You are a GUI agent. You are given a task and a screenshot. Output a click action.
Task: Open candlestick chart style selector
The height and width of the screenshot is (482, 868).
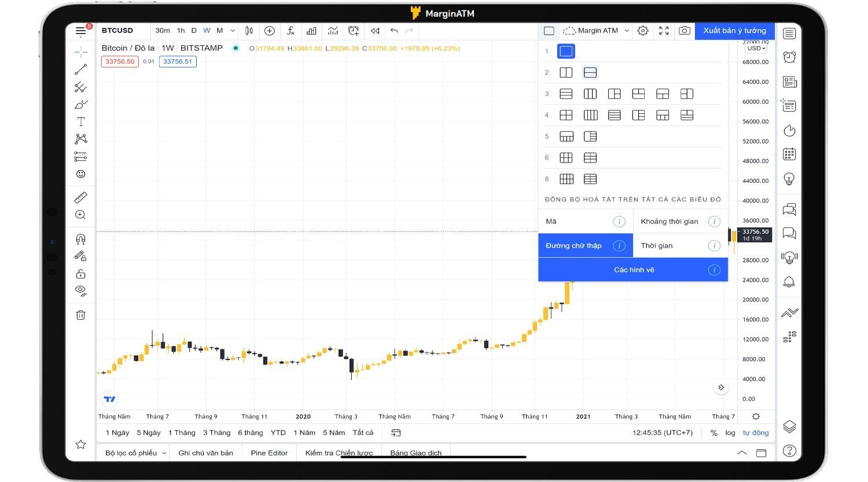(249, 31)
